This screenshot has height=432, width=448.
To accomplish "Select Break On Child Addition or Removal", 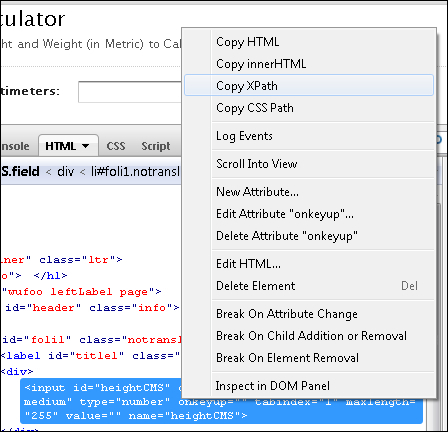I will (309, 336).
